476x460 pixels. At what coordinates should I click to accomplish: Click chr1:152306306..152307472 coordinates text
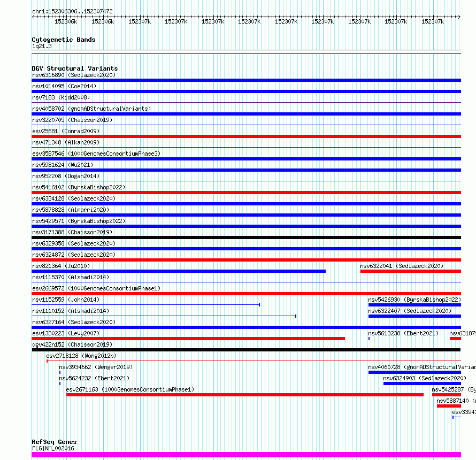coord(72,12)
